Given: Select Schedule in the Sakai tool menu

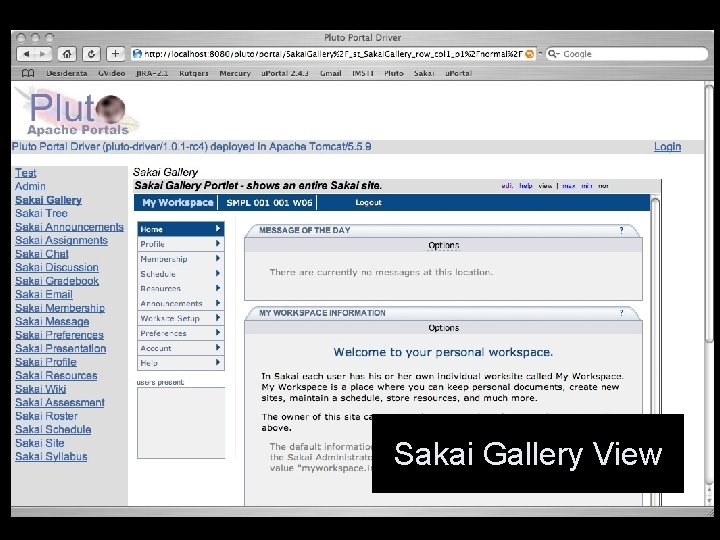Looking at the screenshot, I should coord(181,274).
